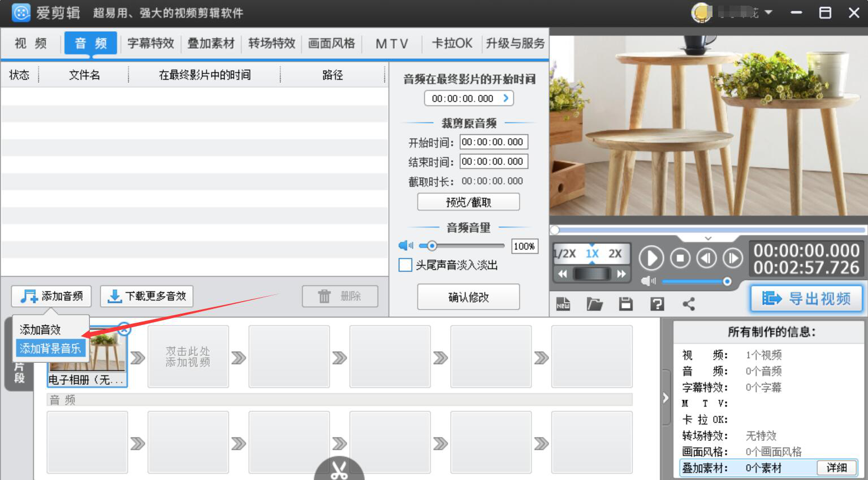Image resolution: width=868 pixels, height=480 pixels.
Task: Click the 预览/截取 button
Action: pos(468,202)
